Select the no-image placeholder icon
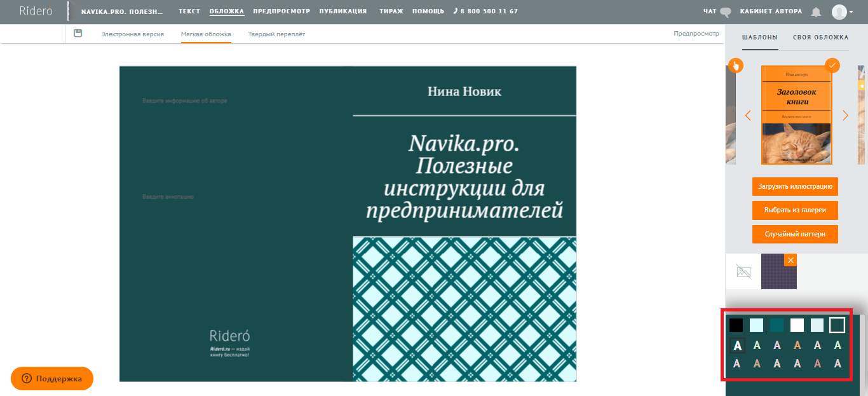 (743, 271)
